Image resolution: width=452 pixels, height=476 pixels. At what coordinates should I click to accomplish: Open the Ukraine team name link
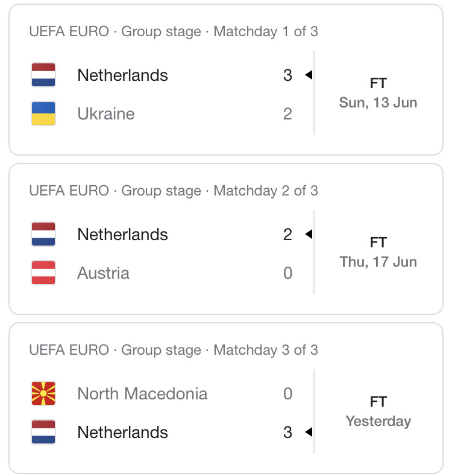point(106,114)
